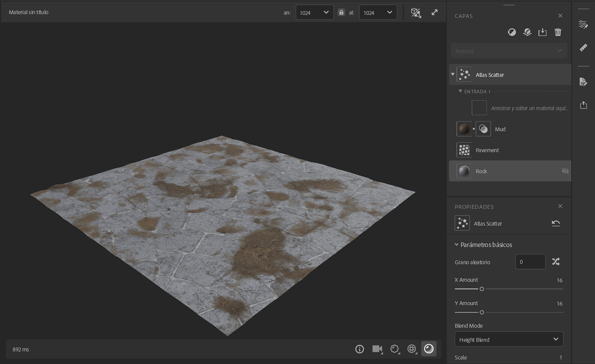Open the Blend Mode Height Blend dropdown
This screenshot has width=595, height=364.
tap(509, 340)
